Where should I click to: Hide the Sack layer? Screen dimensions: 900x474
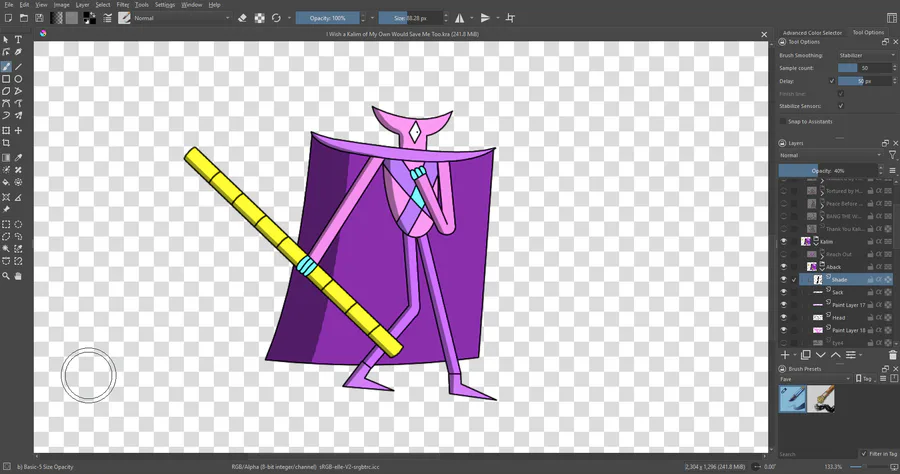click(783, 292)
